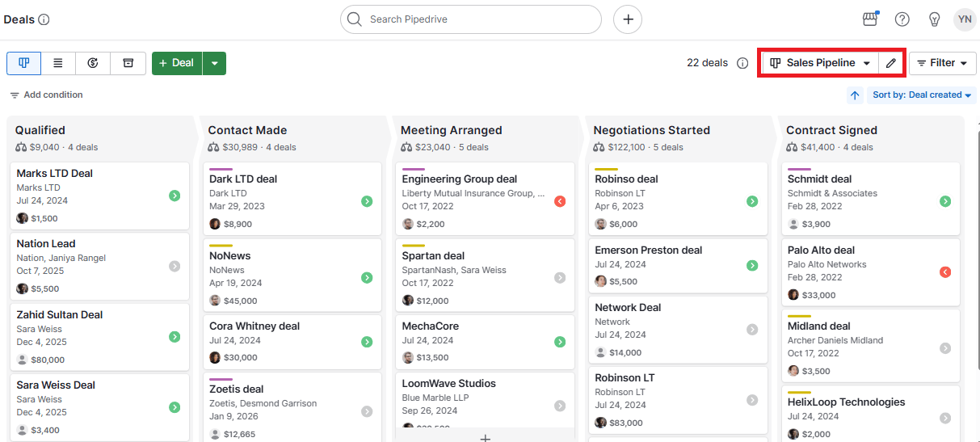Open the YN user account avatar
980x442 pixels.
pyautogui.click(x=965, y=19)
